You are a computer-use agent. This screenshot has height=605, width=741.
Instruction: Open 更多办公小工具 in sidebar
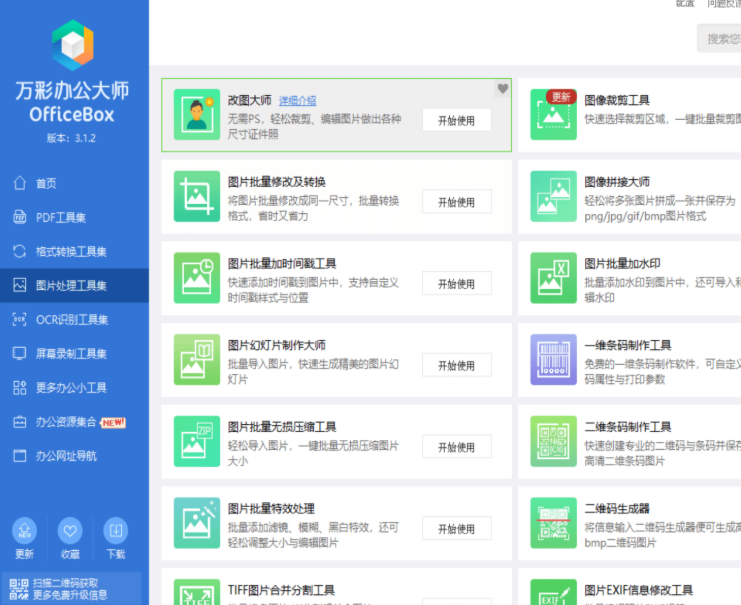click(x=74, y=388)
